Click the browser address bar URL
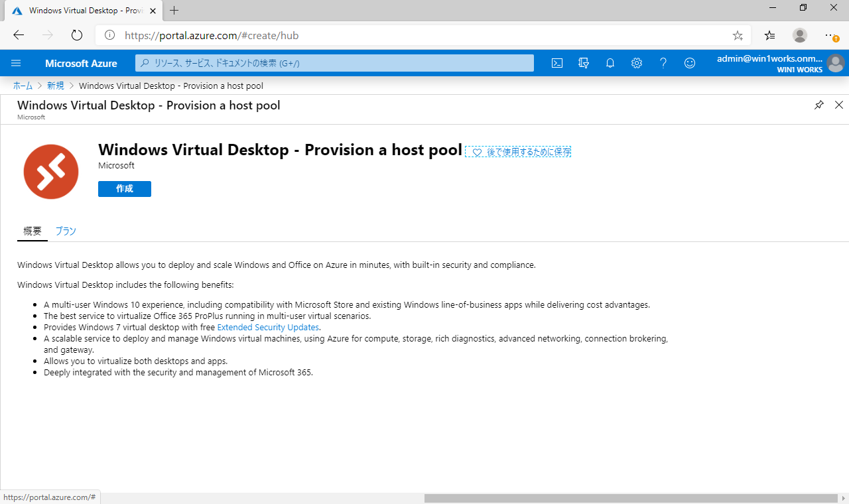The image size is (849, 504). [x=212, y=35]
